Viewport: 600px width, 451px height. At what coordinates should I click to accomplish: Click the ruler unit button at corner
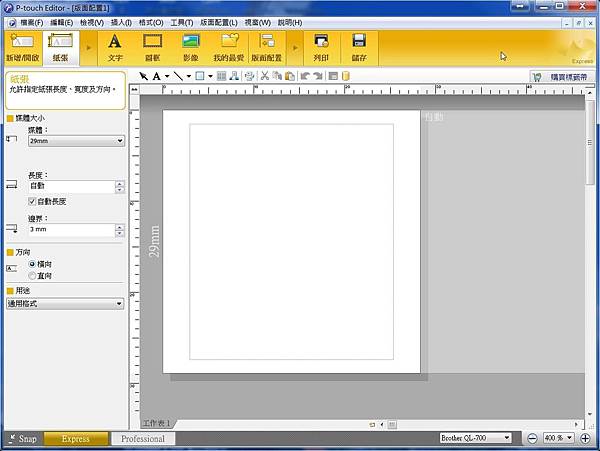click(134, 90)
